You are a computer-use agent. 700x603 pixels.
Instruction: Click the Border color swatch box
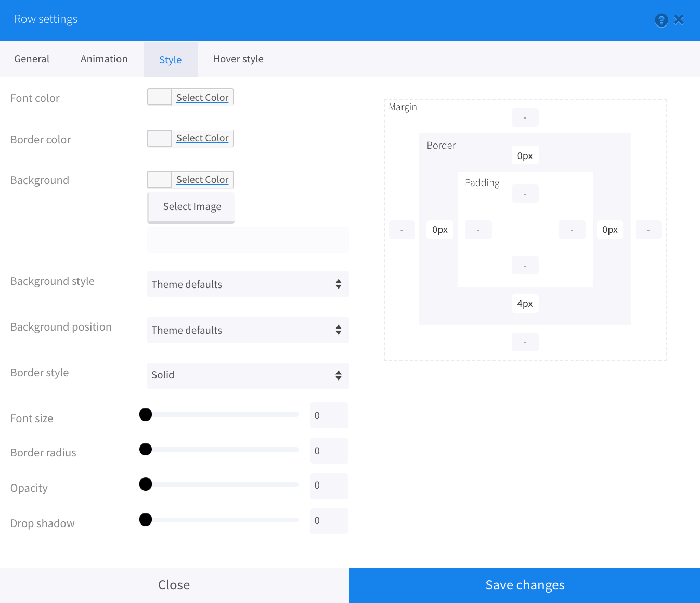(x=159, y=138)
